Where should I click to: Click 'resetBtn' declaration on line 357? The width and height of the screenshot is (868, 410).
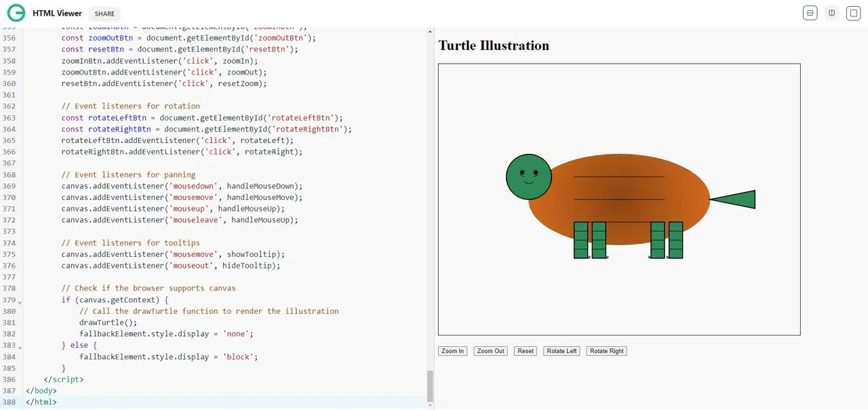(106, 49)
